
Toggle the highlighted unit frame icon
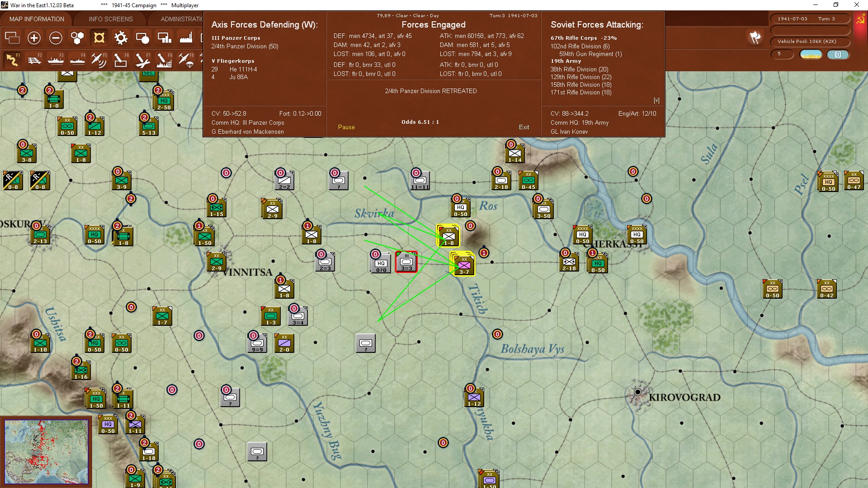99,38
